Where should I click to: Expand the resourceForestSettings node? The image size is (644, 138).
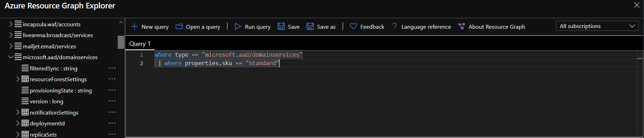tap(18, 79)
